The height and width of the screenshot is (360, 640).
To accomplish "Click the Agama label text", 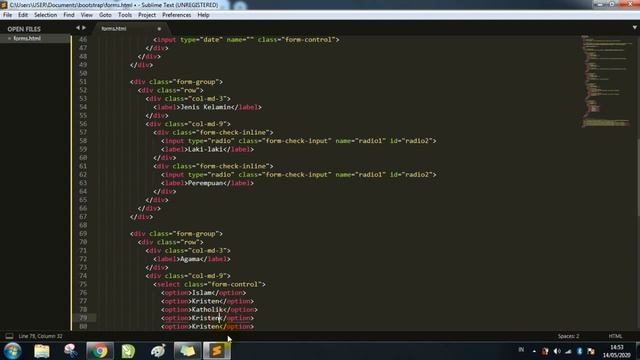I will (x=190, y=259).
